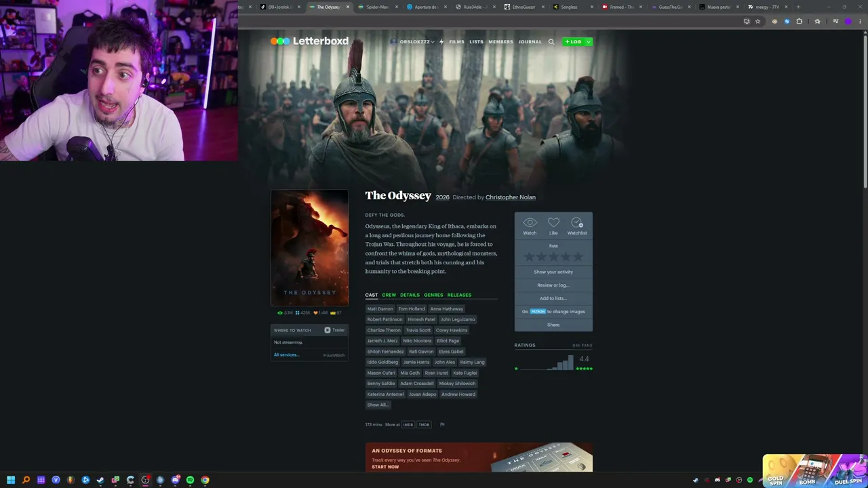The image size is (868, 488).
Task: Open Windows taskbar search
Action: pos(26,480)
